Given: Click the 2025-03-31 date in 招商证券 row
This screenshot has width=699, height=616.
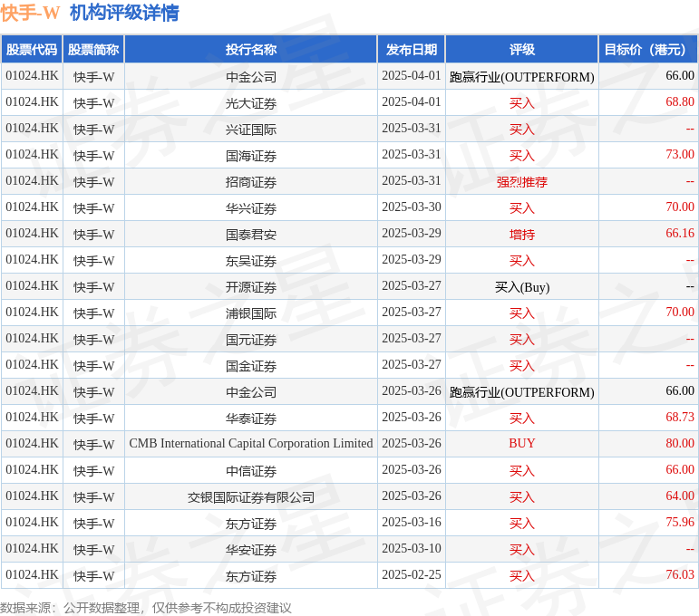Looking at the screenshot, I should [412, 181].
